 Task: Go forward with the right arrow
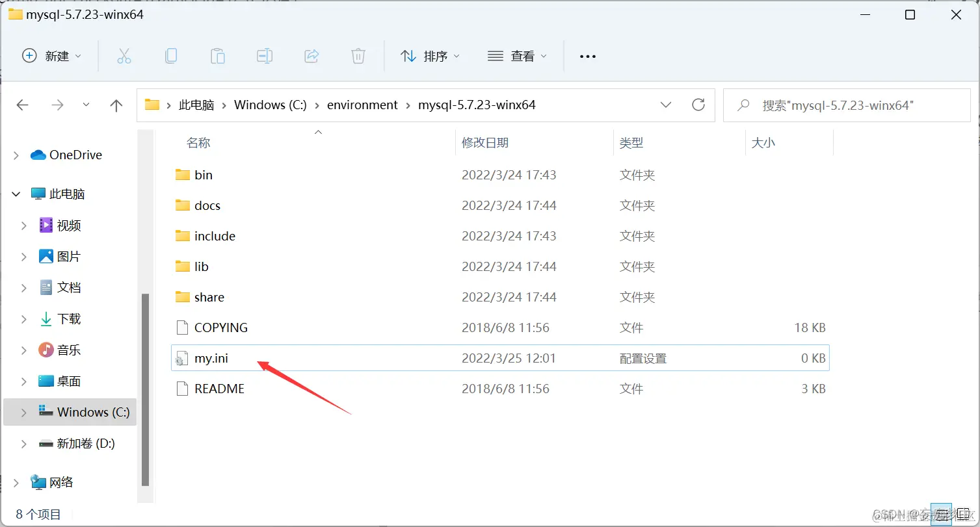pyautogui.click(x=57, y=105)
